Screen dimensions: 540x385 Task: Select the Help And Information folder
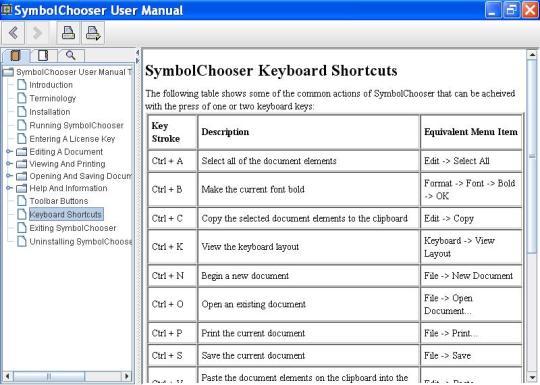(x=68, y=188)
